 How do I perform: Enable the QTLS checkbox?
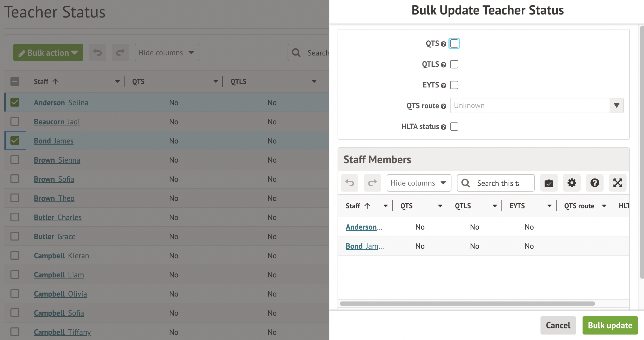pyautogui.click(x=454, y=64)
